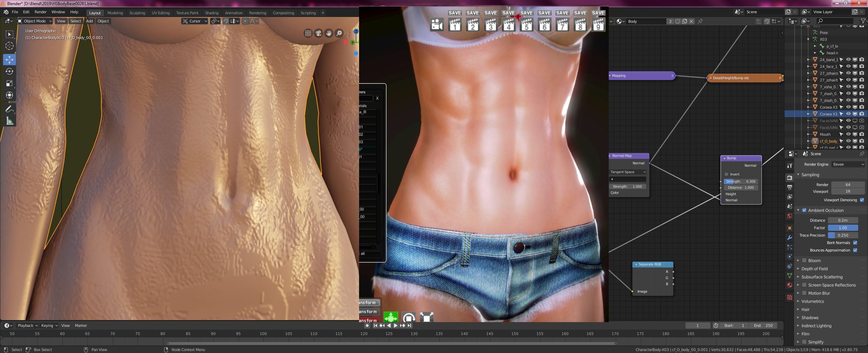This screenshot has height=353, width=868.
Task: Adjust the Bump node Strength slider
Action: point(741,181)
